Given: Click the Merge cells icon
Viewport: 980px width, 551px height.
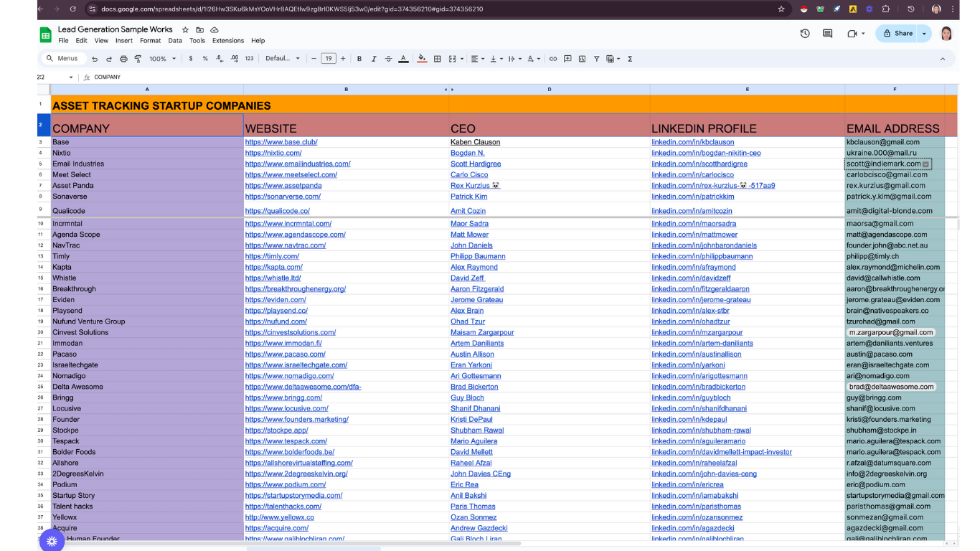Looking at the screenshot, I should click(x=452, y=59).
